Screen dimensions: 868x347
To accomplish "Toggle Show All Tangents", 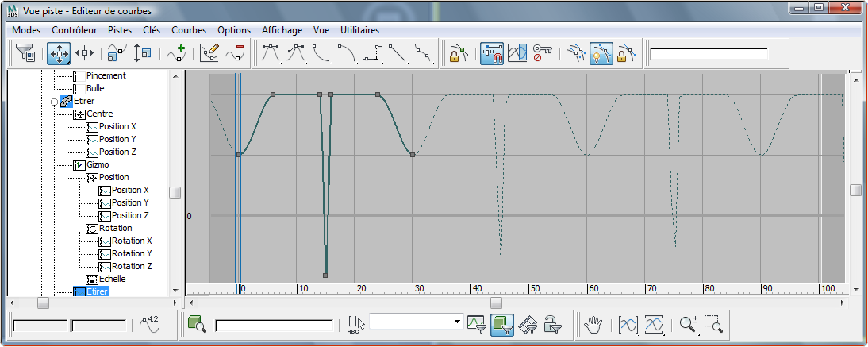I will (575, 53).
